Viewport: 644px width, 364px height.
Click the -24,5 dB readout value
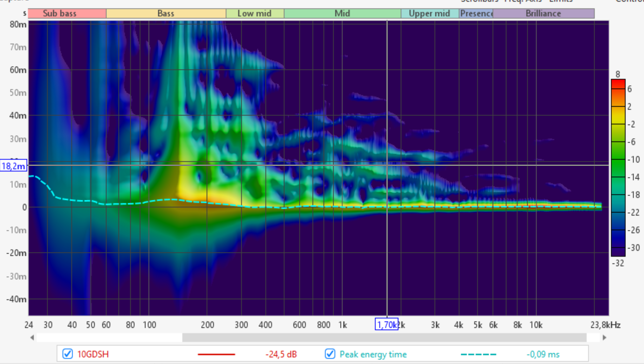click(x=281, y=354)
